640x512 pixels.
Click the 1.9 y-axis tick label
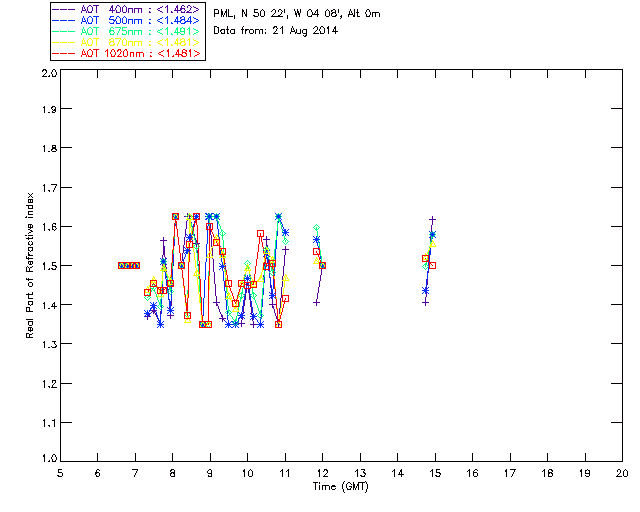click(49, 109)
